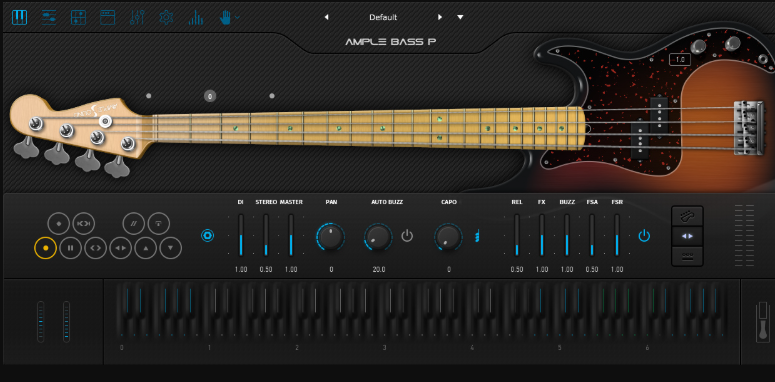Open the window panel icon in the top toolbar
The image size is (775, 382).
point(107,17)
